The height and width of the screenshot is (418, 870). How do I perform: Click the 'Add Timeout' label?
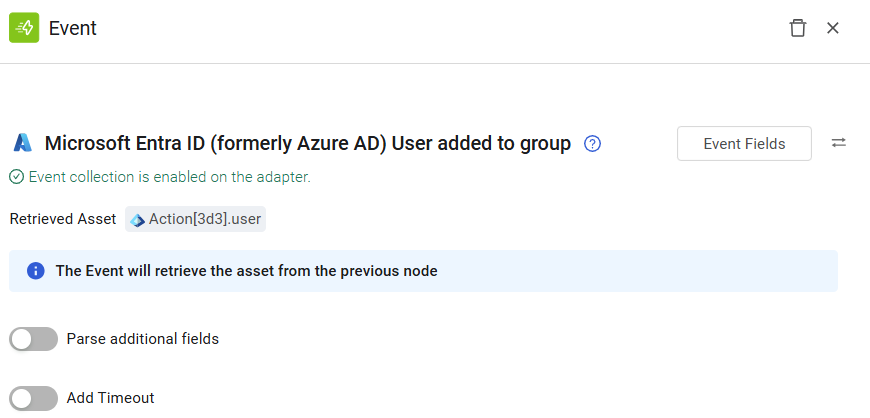click(110, 398)
